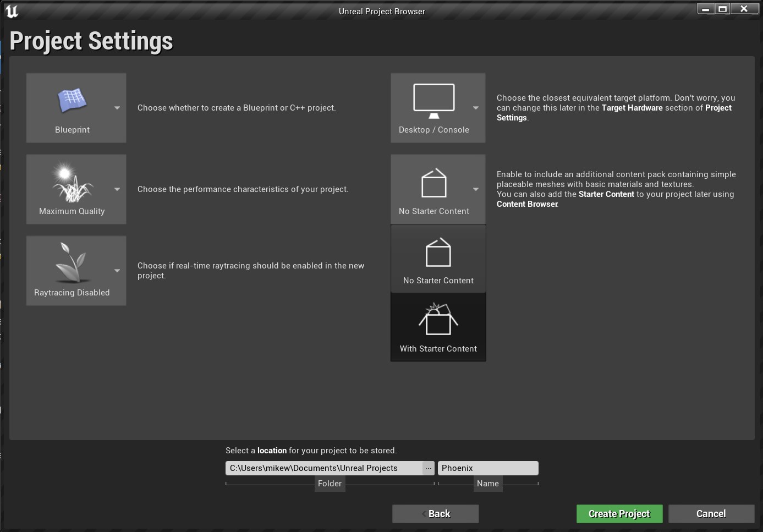Click the Desktop / Console monitor icon
Viewport: 763px width, 532px height.
(433, 100)
